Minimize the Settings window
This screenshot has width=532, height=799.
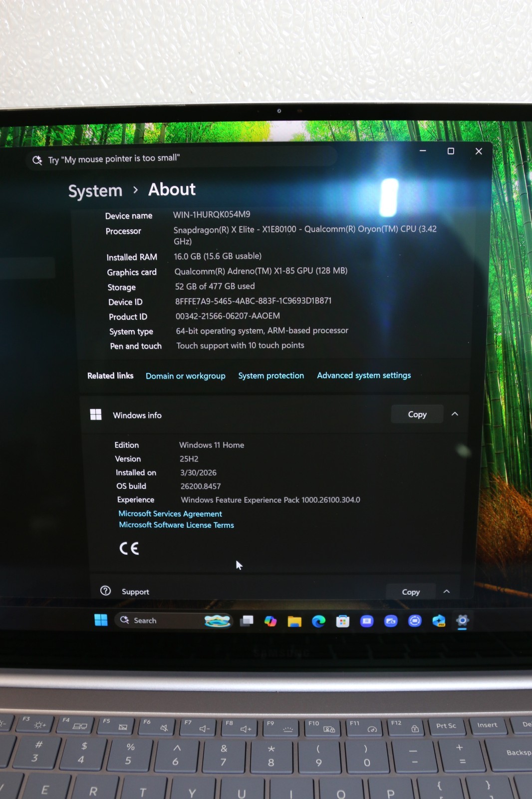tap(423, 151)
